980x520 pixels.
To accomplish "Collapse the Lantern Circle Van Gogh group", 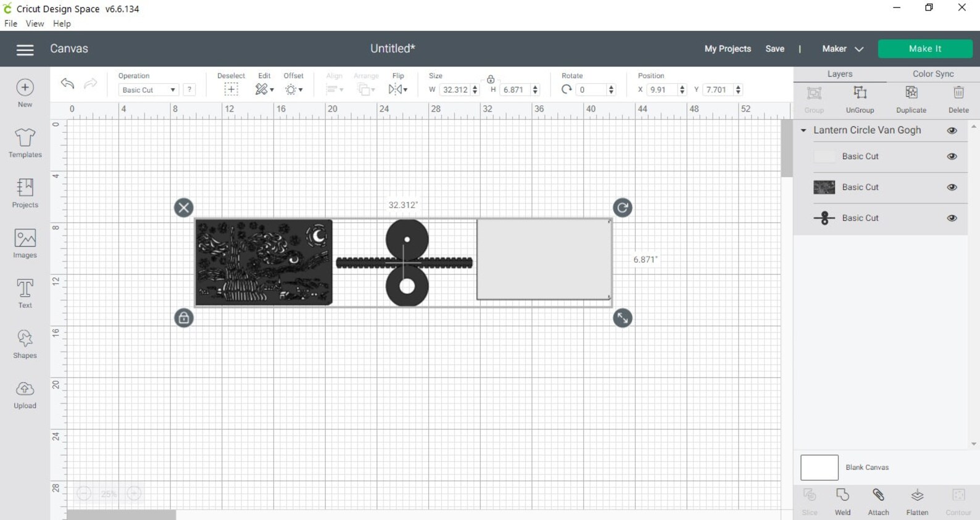I will [x=804, y=131].
